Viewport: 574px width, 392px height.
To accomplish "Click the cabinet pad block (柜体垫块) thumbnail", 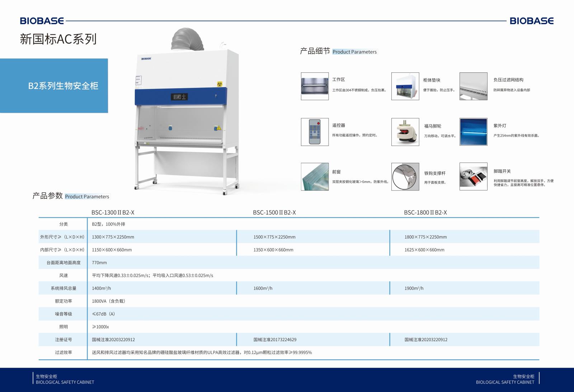I will pyautogui.click(x=405, y=86).
